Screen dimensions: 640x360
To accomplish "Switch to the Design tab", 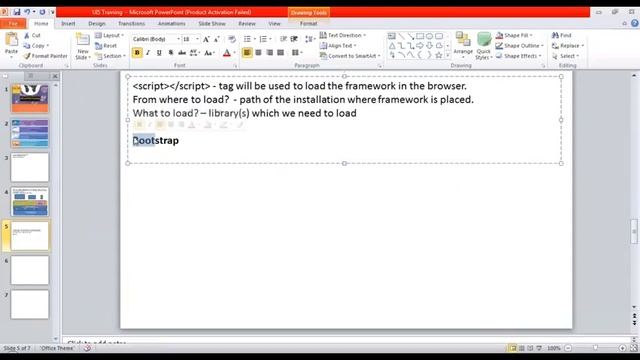I will click(97, 24).
